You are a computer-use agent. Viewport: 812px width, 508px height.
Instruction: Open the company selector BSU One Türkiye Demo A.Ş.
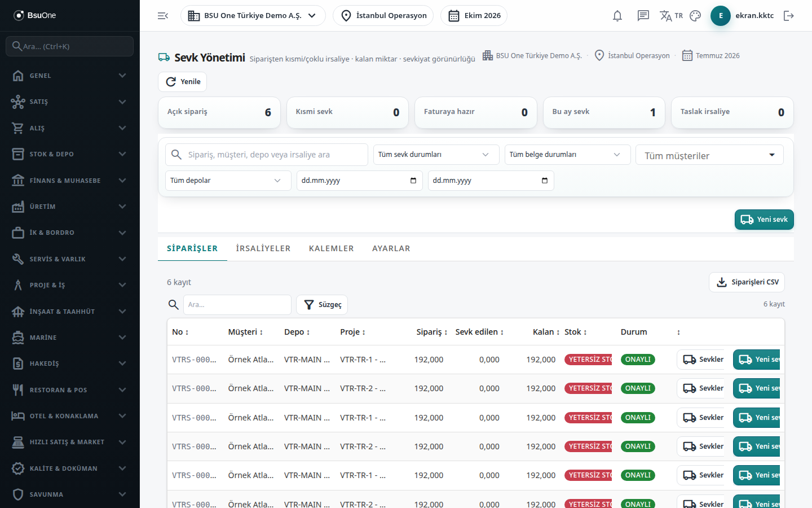pyautogui.click(x=253, y=16)
